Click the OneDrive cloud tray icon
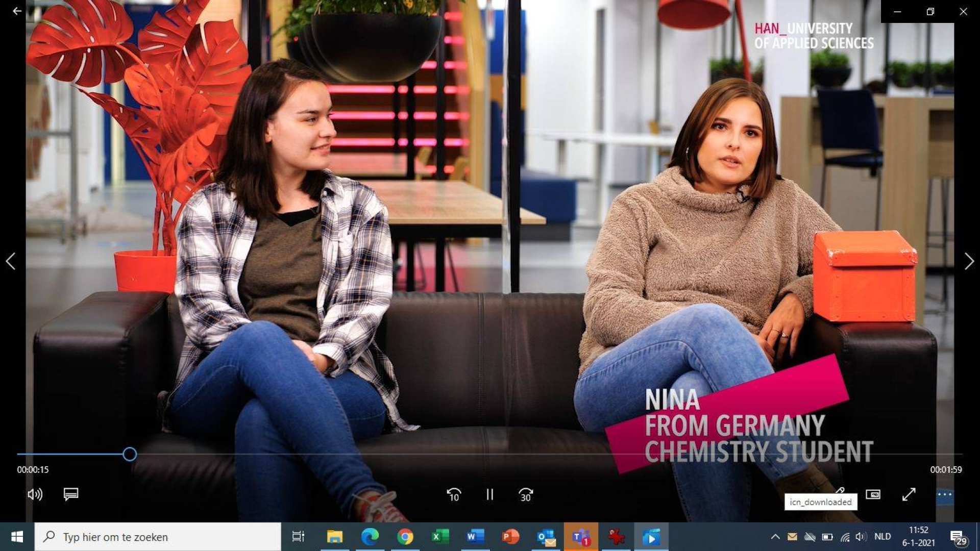 (810, 537)
